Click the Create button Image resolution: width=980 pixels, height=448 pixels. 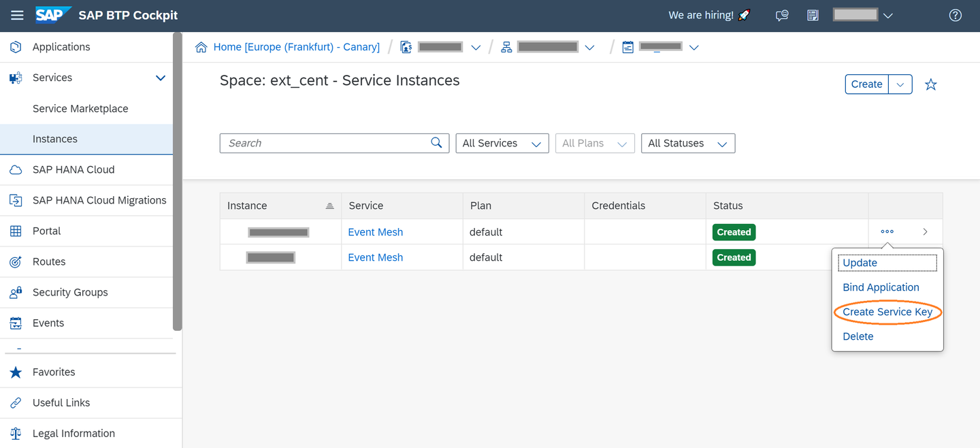coord(866,84)
